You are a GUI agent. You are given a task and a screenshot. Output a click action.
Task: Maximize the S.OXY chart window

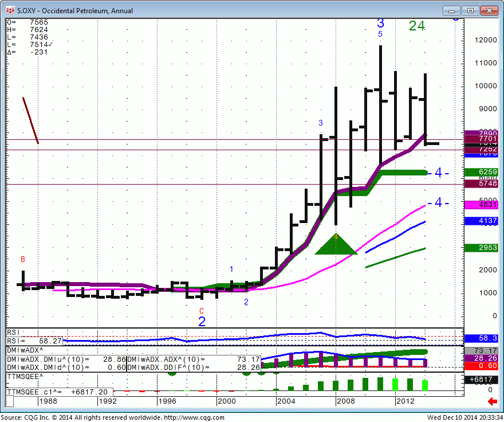[470, 11]
